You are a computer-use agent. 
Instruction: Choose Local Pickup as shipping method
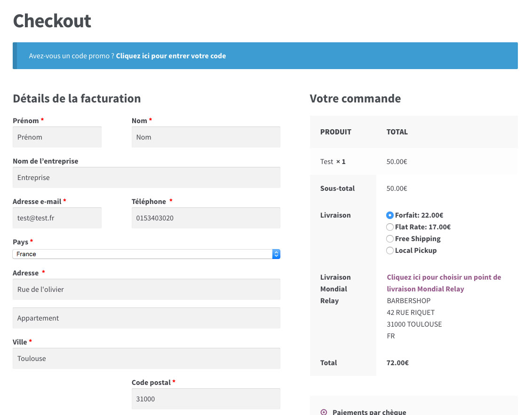390,250
